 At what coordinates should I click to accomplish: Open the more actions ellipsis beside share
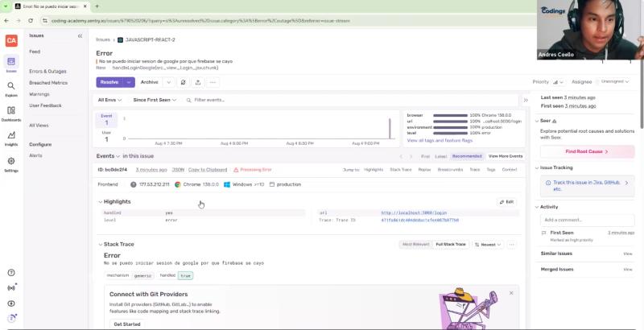click(213, 82)
